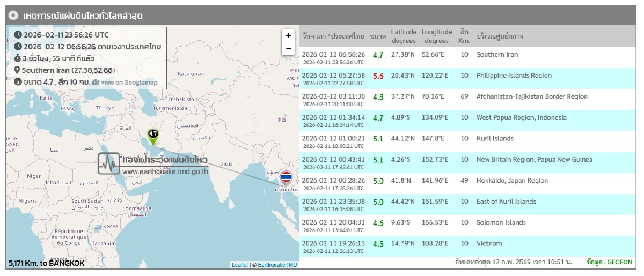Click the Thailand flag marker on map
Screen dimensions: 644x276
pos(287,177)
